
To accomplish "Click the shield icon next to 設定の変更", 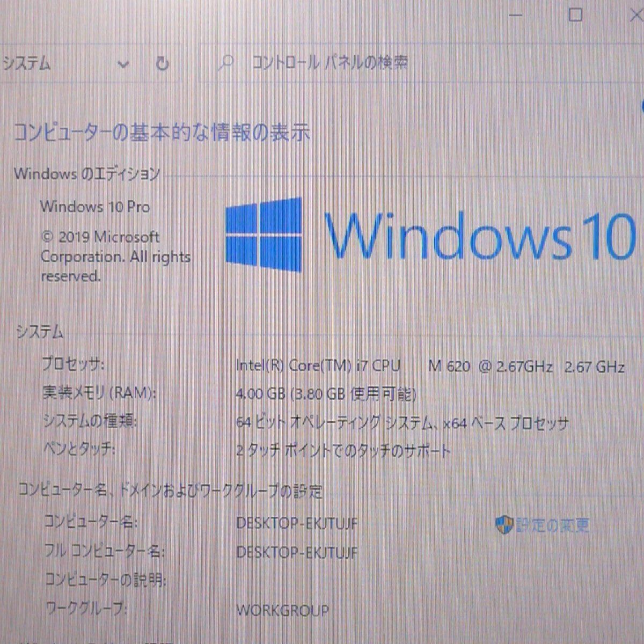I will click(504, 524).
